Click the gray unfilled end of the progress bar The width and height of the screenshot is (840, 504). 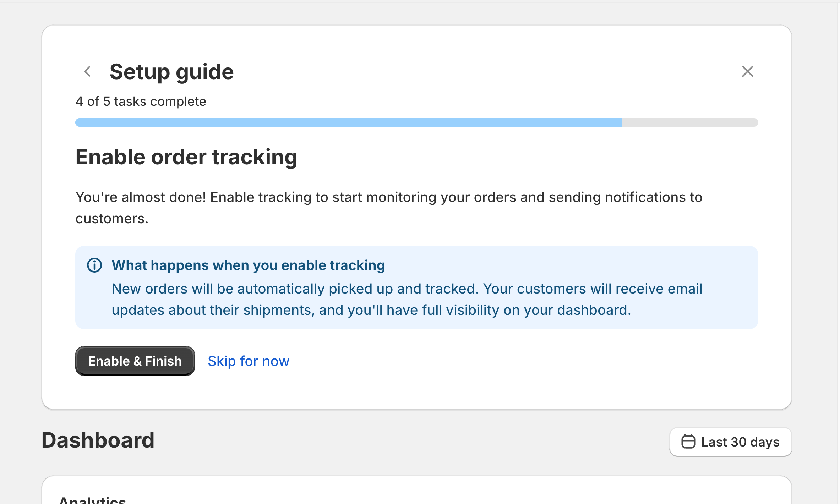point(689,122)
